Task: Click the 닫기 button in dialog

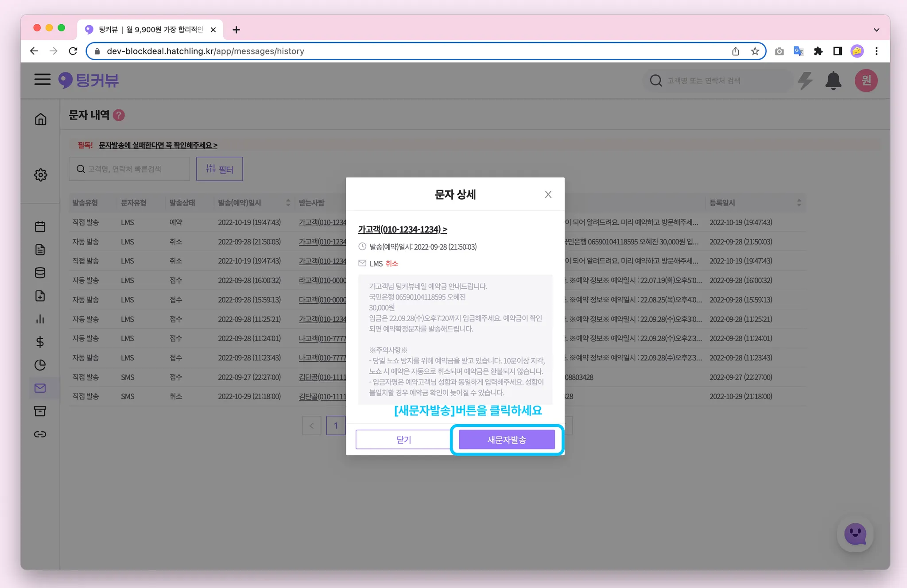Action: click(x=403, y=440)
